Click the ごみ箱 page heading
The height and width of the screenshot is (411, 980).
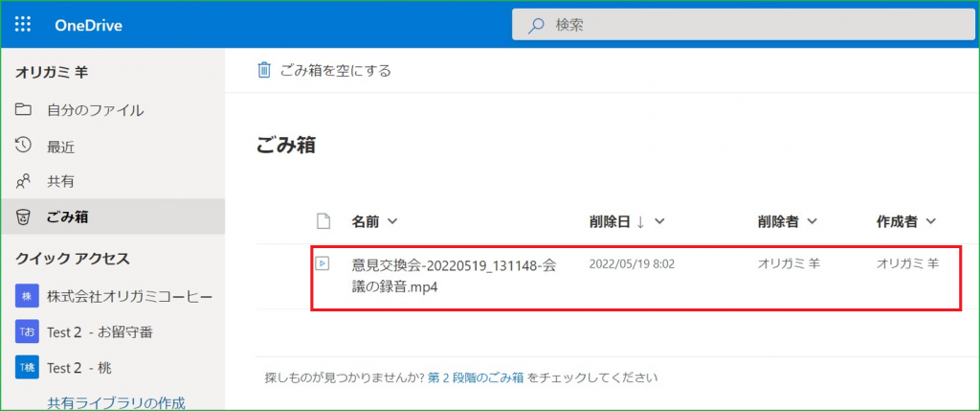click(x=285, y=145)
